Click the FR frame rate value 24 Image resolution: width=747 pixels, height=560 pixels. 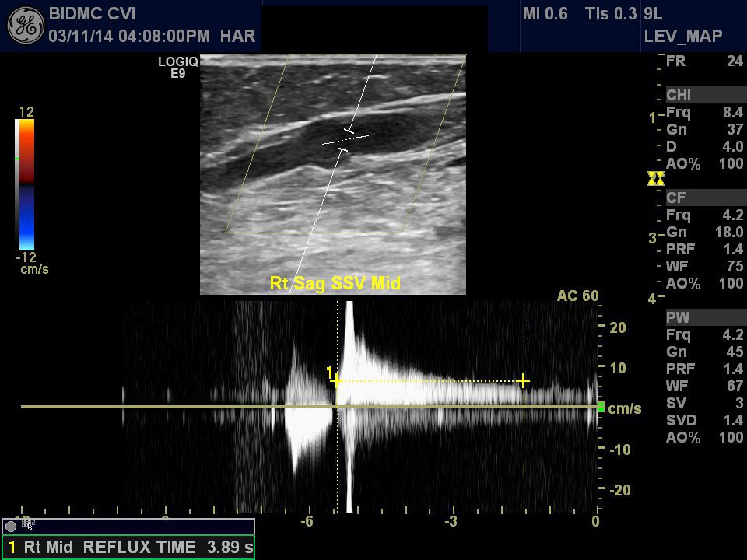734,61
